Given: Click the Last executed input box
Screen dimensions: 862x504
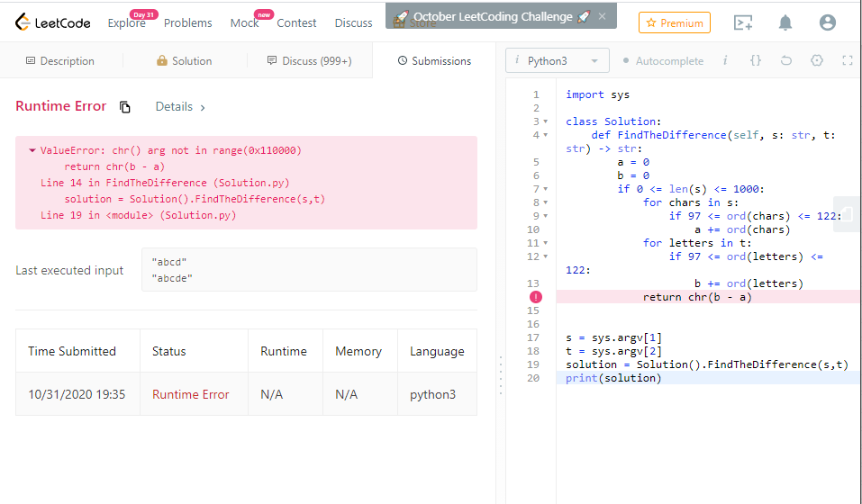Looking at the screenshot, I should click(x=309, y=270).
